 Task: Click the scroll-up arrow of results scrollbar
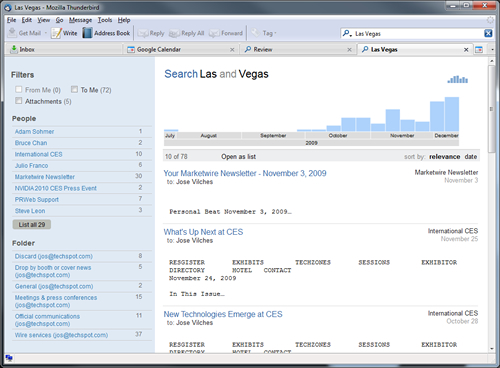[x=492, y=61]
